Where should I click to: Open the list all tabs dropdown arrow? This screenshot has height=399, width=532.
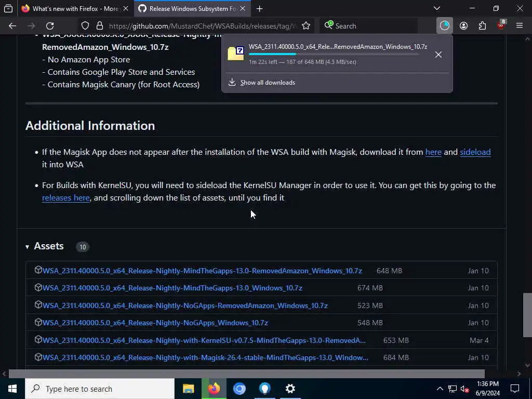(437, 8)
